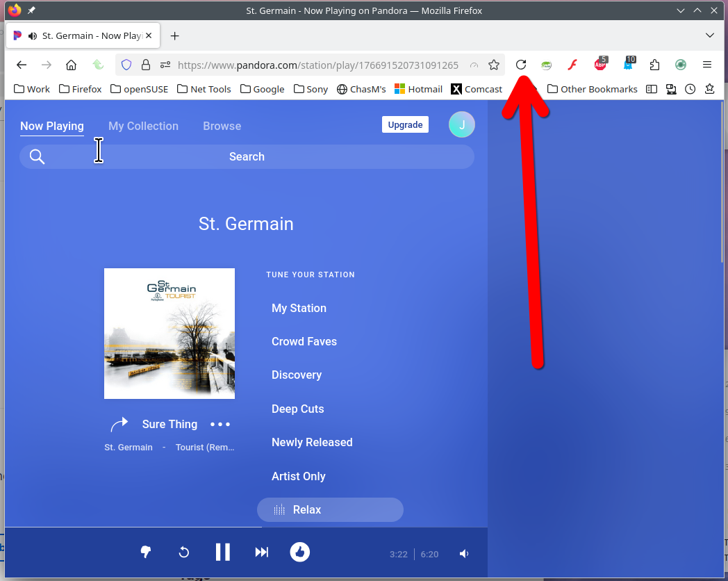Open history clock icon in bookmarks bar
The image size is (728, 581).
[x=690, y=89]
